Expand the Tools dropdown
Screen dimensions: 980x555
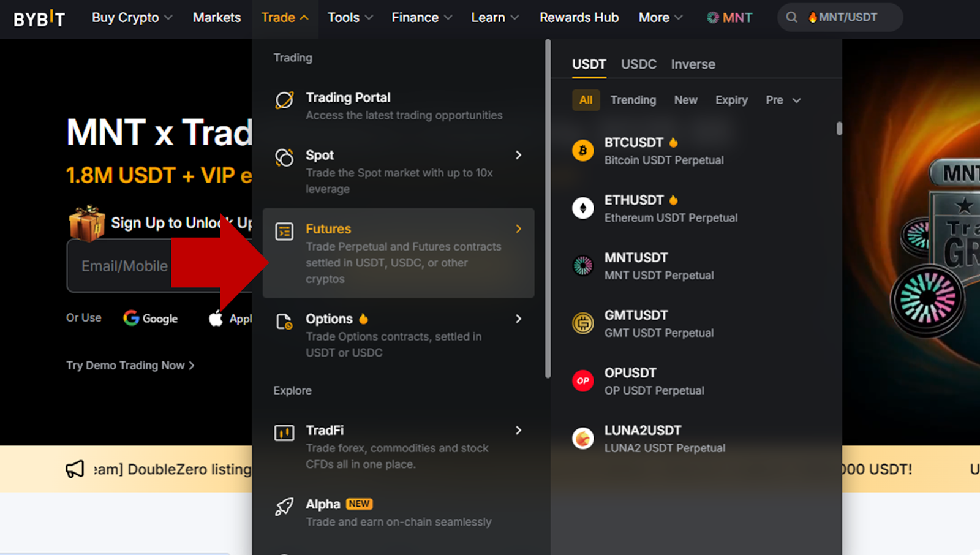point(349,18)
